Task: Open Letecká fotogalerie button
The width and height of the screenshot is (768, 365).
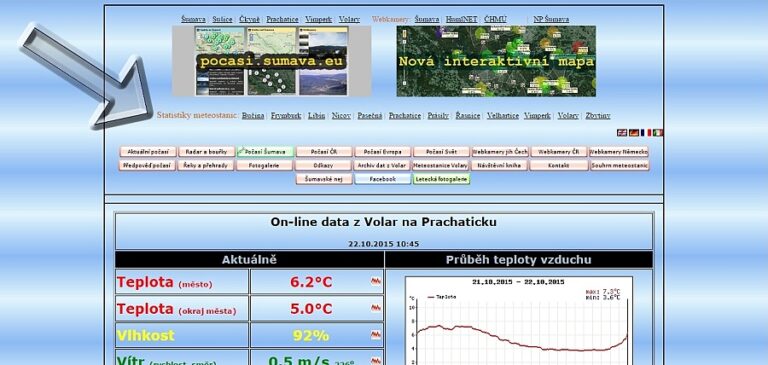Action: [x=441, y=179]
